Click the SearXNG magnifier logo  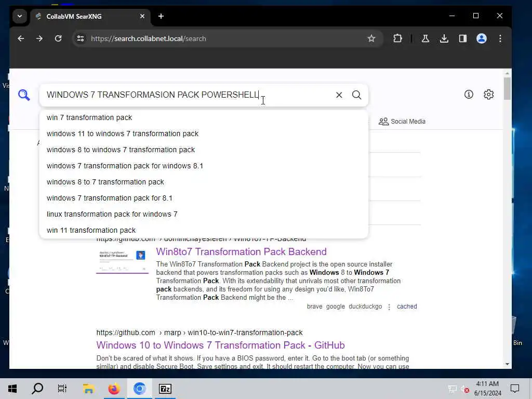(x=24, y=95)
